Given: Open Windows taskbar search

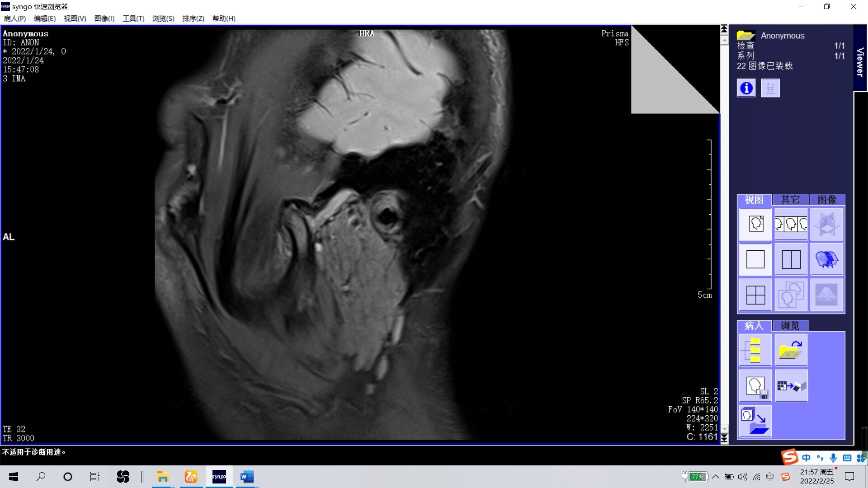Looking at the screenshot, I should click(41, 477).
